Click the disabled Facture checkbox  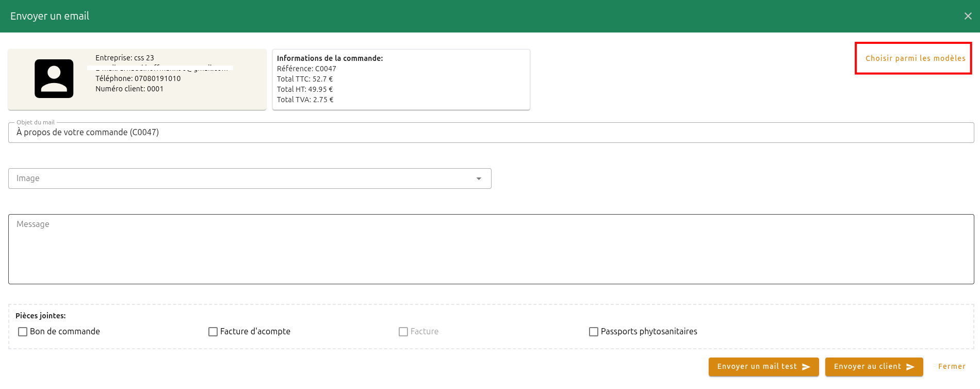[x=403, y=332]
